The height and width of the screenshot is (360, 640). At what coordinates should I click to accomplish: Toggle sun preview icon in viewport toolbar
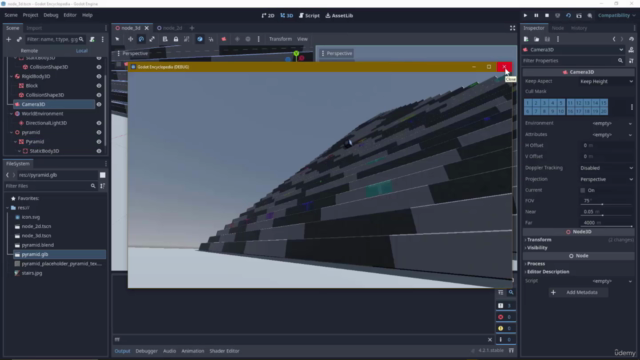(x=237, y=39)
